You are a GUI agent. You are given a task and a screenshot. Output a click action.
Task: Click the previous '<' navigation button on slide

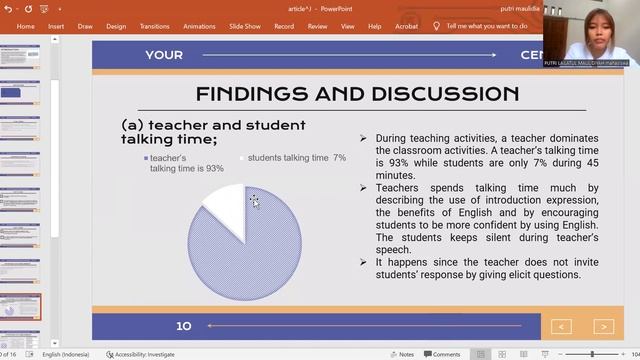pos(561,327)
